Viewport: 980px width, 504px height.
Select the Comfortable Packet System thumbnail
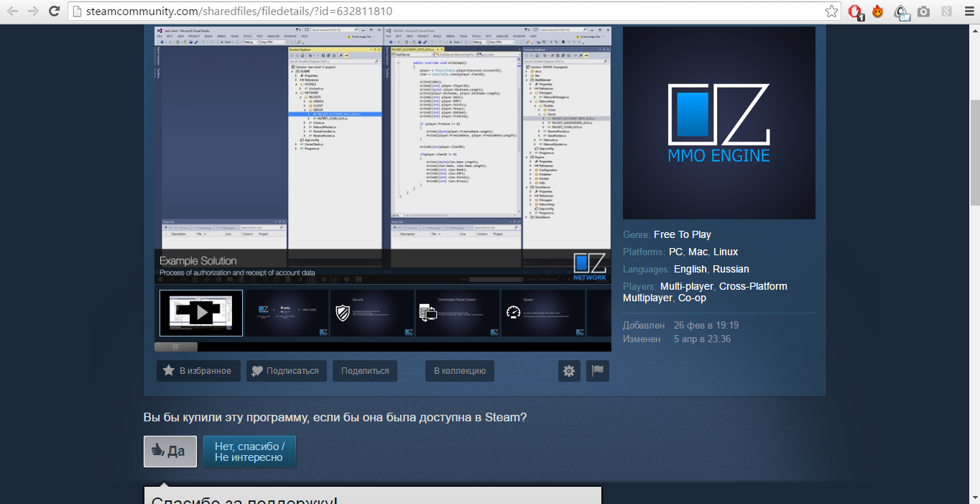pyautogui.click(x=457, y=313)
